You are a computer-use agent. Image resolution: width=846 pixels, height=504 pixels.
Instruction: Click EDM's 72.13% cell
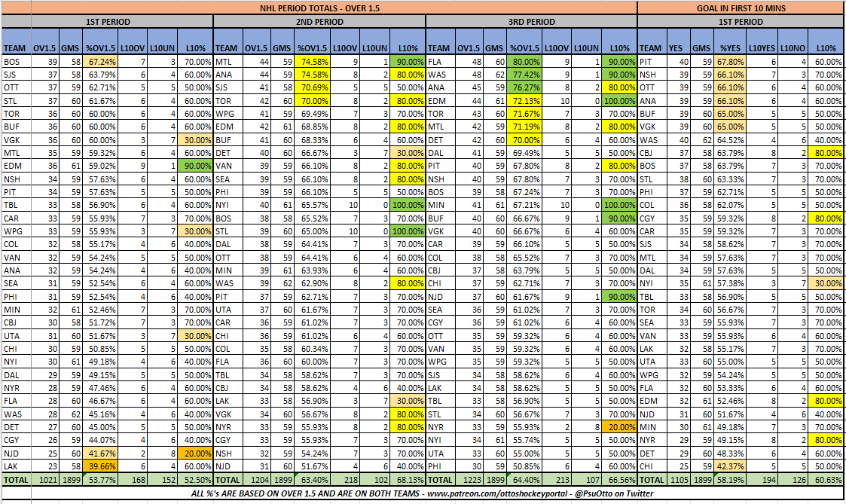524,101
